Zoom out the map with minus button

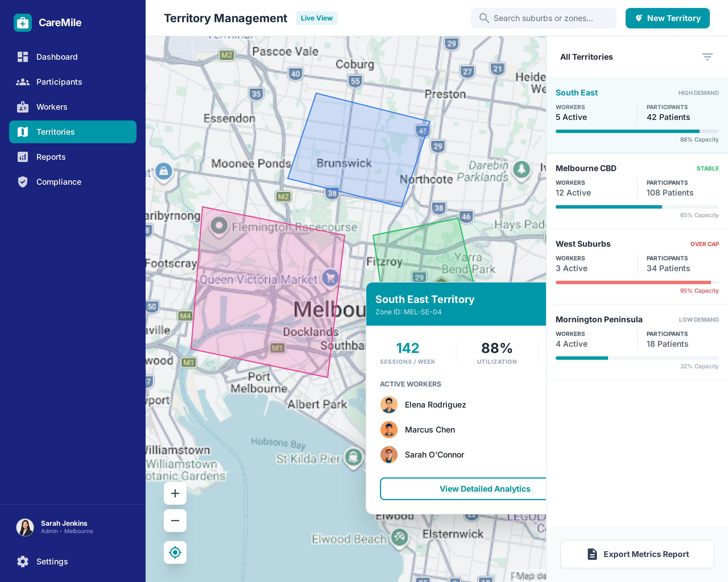point(175,520)
